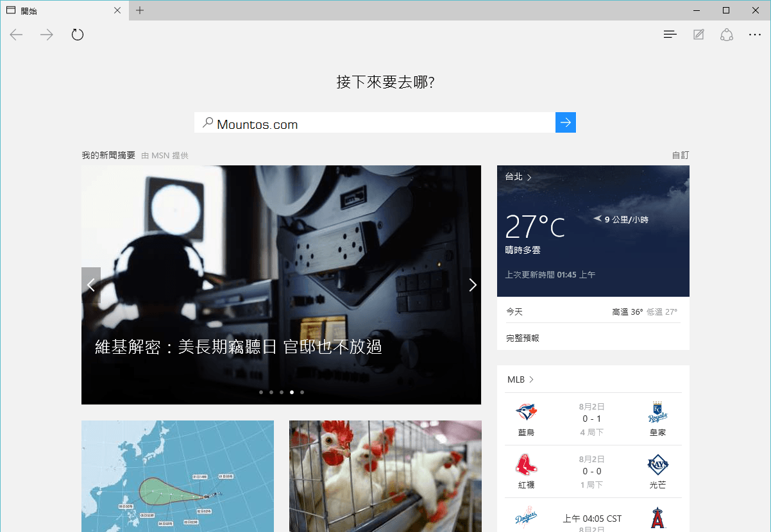Click the 紅襪 team name

[526, 485]
